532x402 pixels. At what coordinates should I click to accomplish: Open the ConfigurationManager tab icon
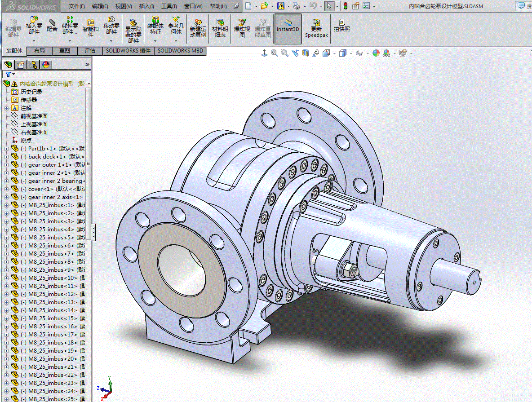pyautogui.click(x=33, y=65)
